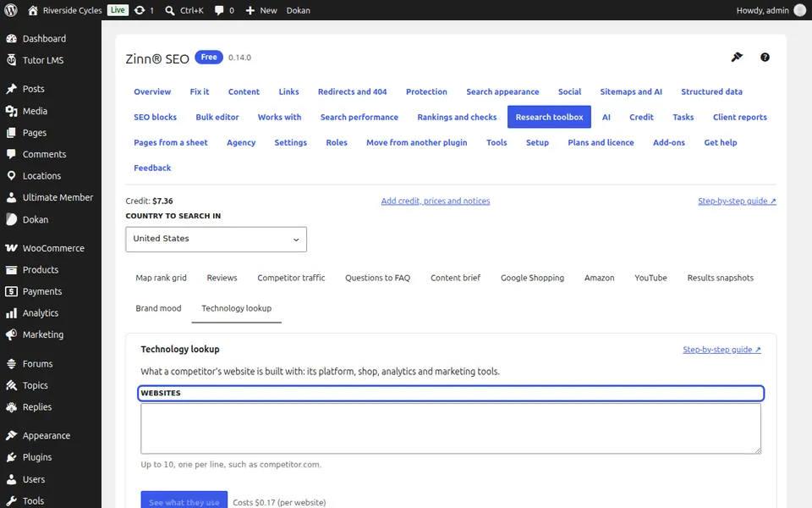Open the Results snapshots sub-tab

720,278
